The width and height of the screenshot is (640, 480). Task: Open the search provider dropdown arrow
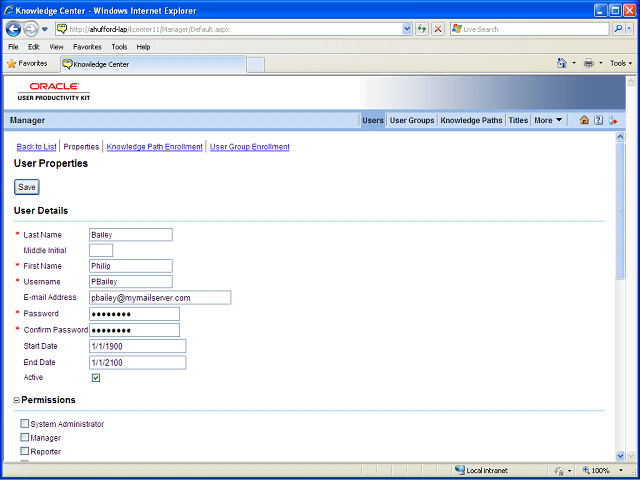tap(630, 29)
